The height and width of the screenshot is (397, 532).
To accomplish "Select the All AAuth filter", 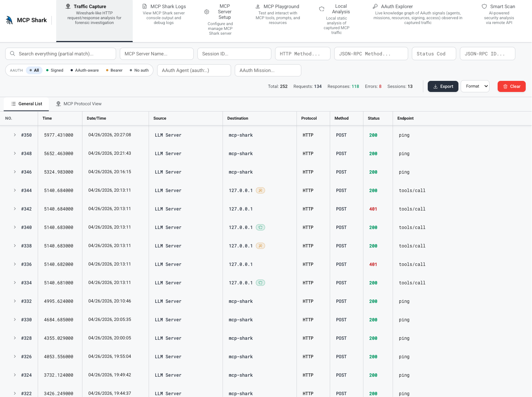I will (34, 70).
